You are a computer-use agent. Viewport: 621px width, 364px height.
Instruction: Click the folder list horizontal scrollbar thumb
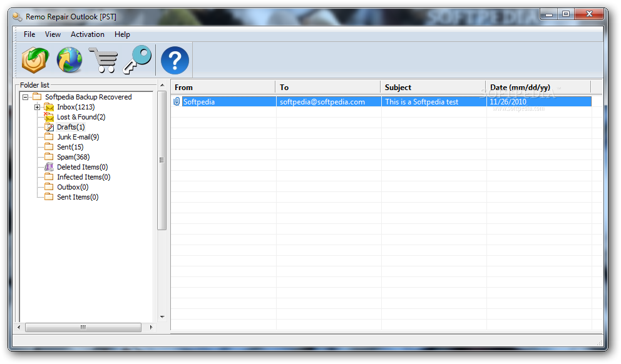point(83,327)
